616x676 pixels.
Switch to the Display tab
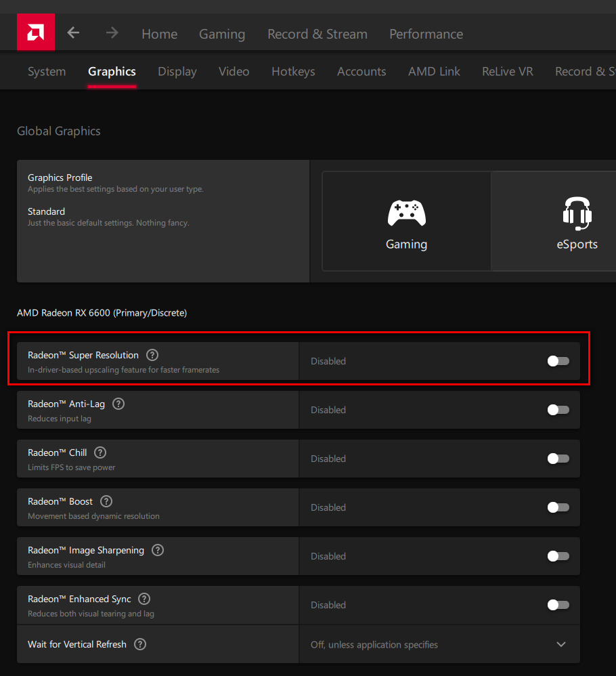coord(177,72)
